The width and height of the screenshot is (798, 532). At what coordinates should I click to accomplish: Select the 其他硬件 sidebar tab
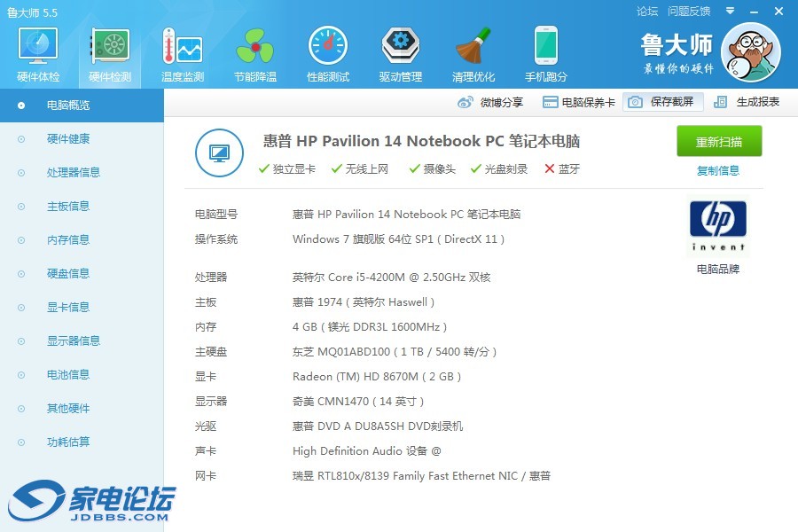82,408
